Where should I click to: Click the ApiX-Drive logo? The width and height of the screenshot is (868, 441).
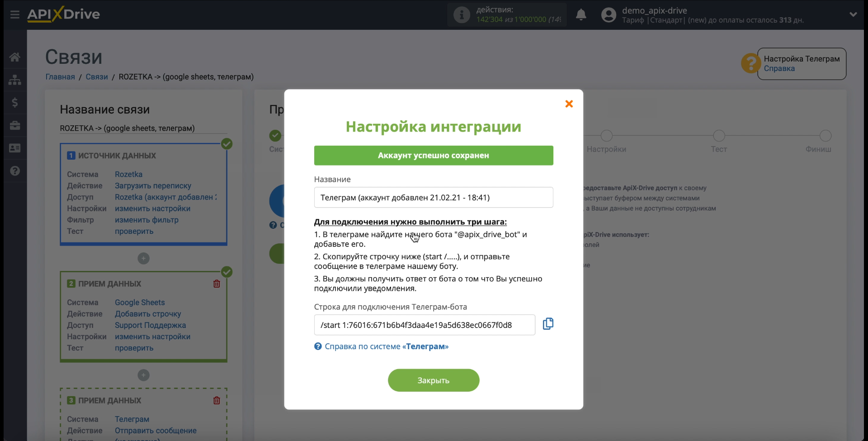tap(64, 14)
